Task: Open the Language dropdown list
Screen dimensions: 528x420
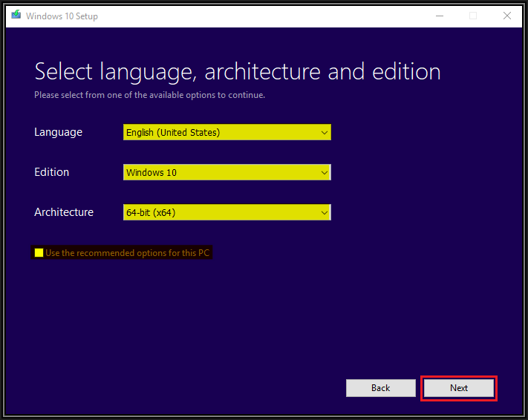Action: point(227,132)
